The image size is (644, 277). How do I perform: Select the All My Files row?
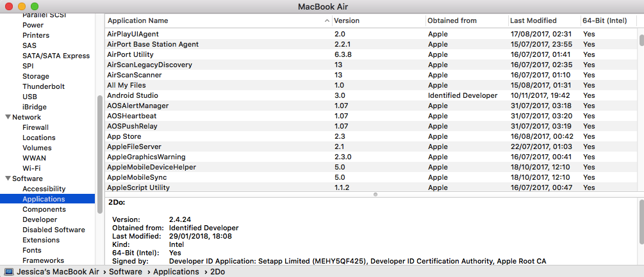click(x=371, y=85)
